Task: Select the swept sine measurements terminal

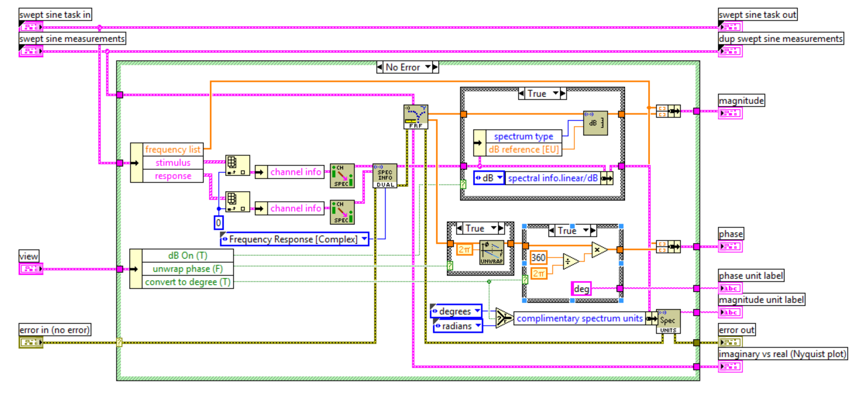Action: tap(30, 51)
